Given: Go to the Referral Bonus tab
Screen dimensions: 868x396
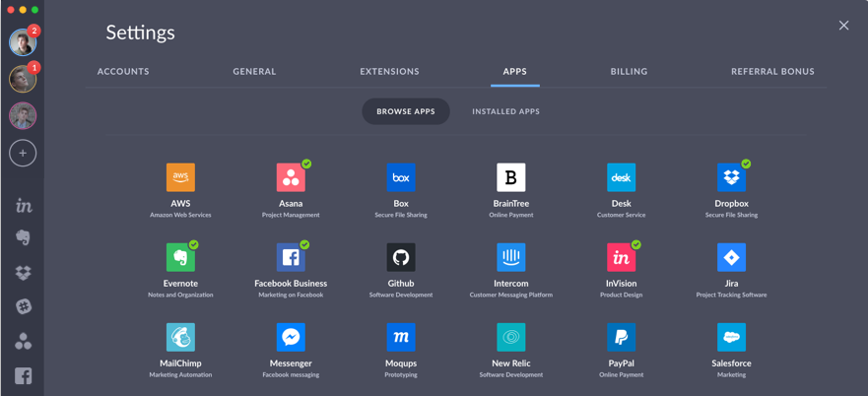Looking at the screenshot, I should (x=772, y=72).
